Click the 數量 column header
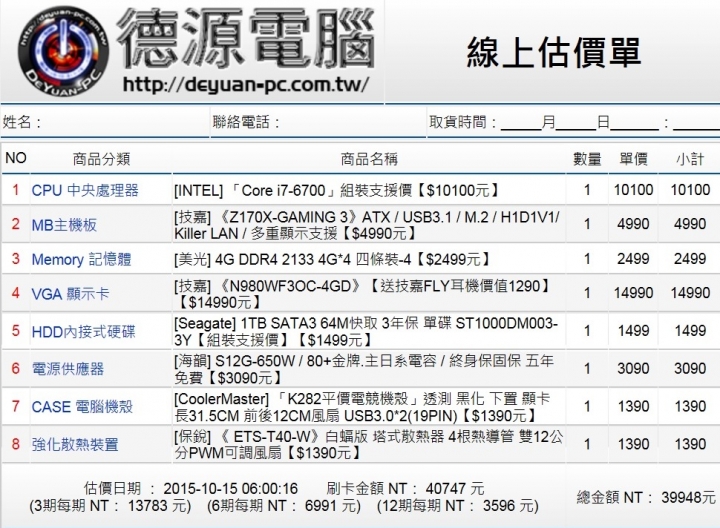The width and height of the screenshot is (720, 528). (x=587, y=159)
